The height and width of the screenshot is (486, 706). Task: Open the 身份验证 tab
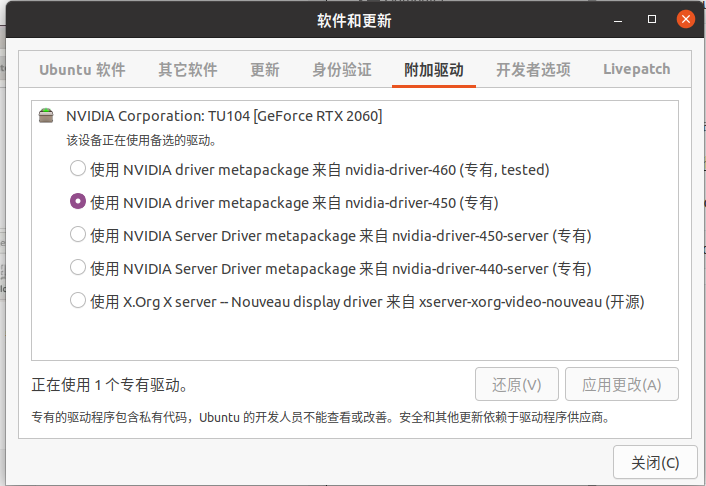[x=342, y=70]
